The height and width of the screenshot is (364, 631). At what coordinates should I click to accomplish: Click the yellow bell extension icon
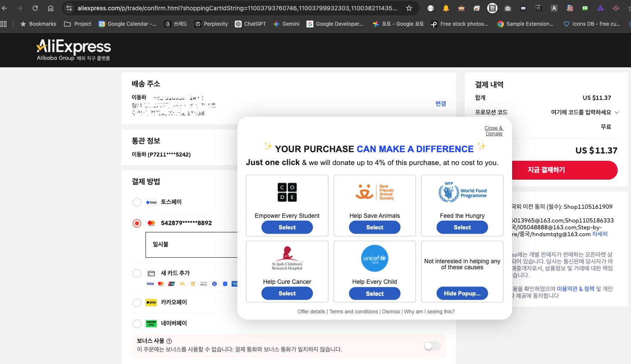[x=446, y=8]
